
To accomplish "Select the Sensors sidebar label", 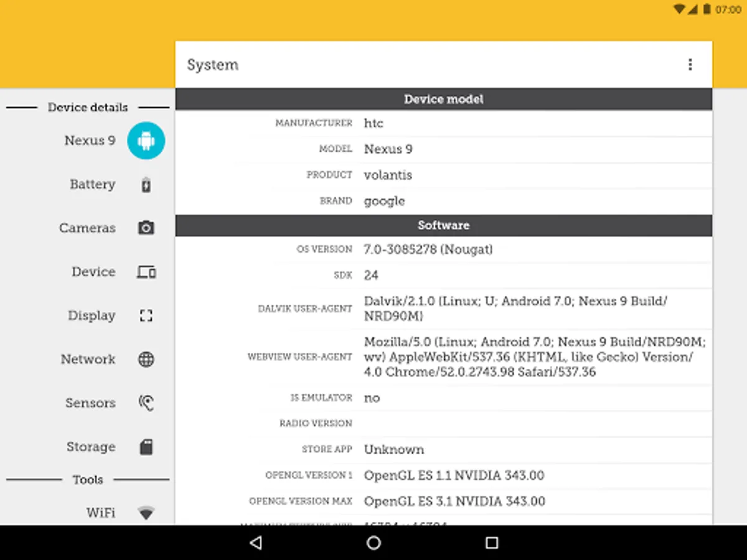I will tap(90, 403).
